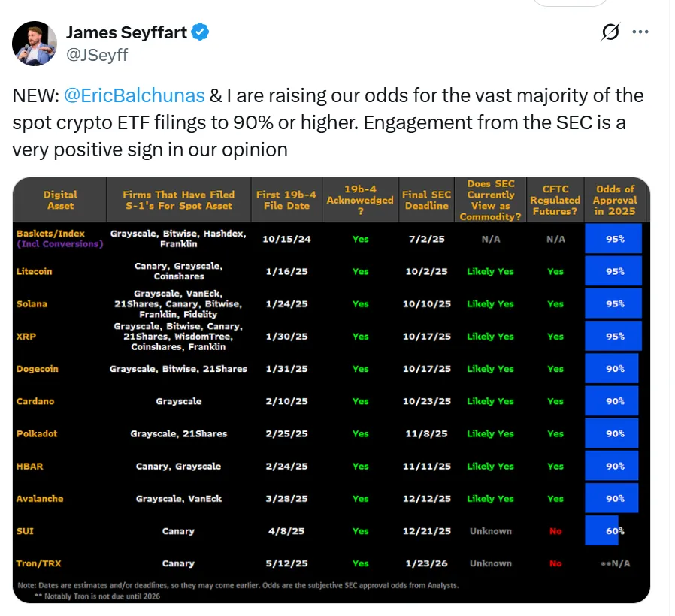The height and width of the screenshot is (616, 675).
Task: Click the Final SEC Deadline column header
Action: click(426, 200)
